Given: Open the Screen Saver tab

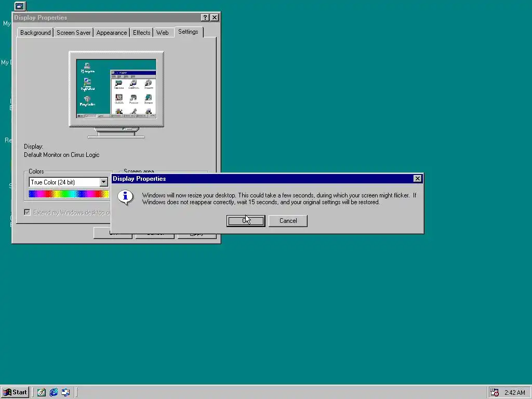Looking at the screenshot, I should [x=73, y=33].
